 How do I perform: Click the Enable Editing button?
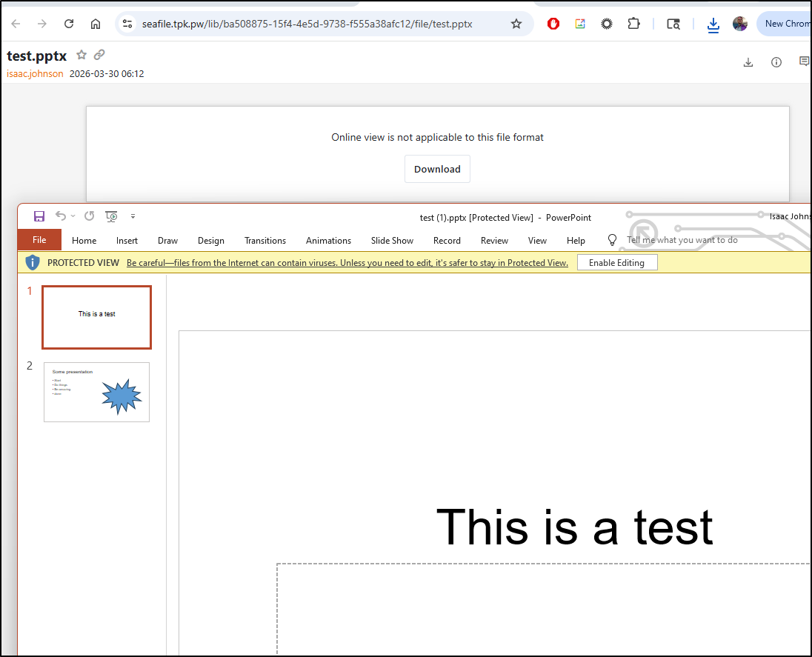(616, 263)
